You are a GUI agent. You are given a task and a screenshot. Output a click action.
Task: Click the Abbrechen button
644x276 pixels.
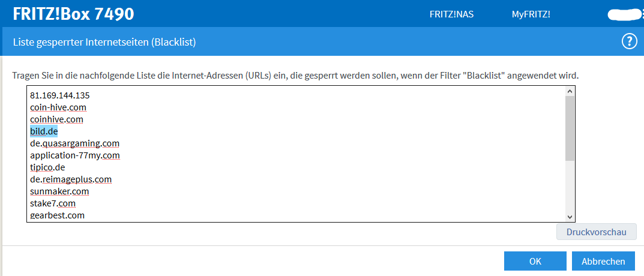(x=603, y=261)
